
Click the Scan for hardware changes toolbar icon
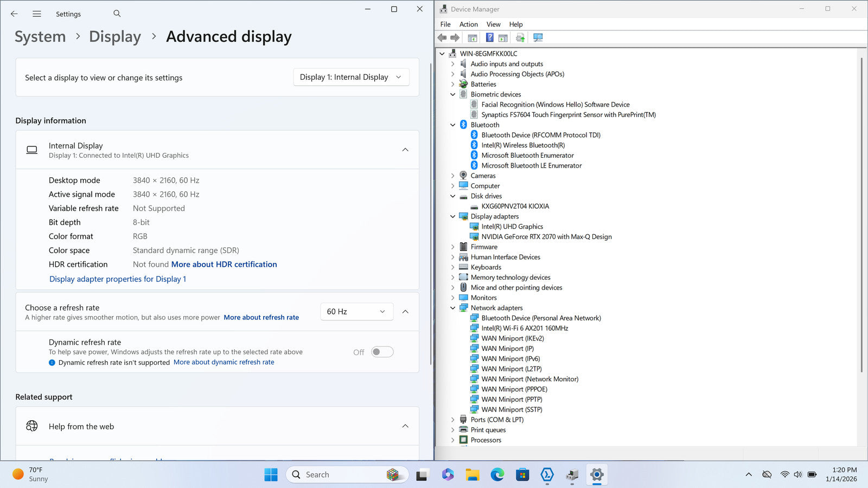pyautogui.click(x=538, y=37)
